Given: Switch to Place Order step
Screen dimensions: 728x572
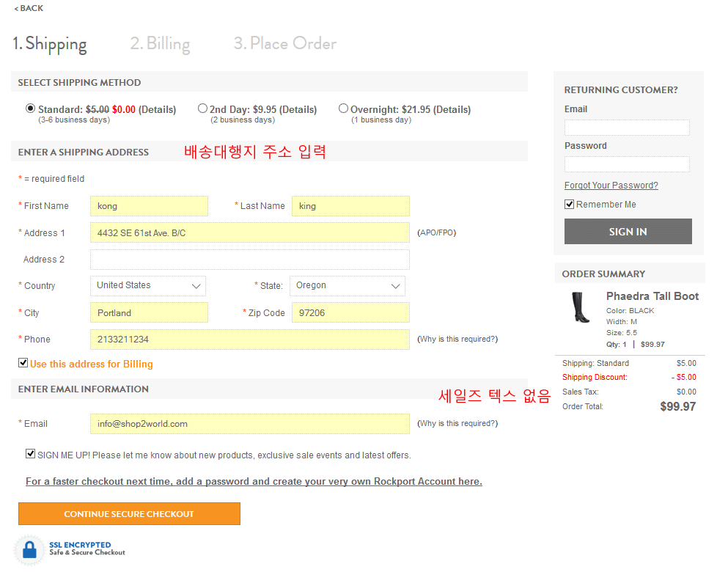Looking at the screenshot, I should pos(284,44).
